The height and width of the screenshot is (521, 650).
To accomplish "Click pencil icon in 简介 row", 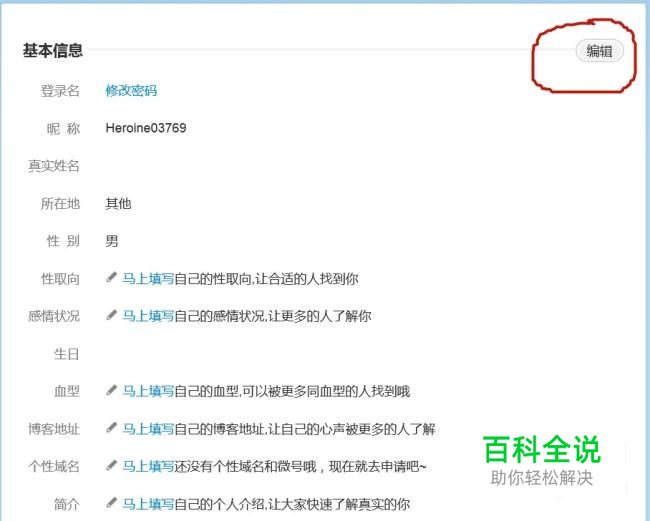I will pos(111,503).
